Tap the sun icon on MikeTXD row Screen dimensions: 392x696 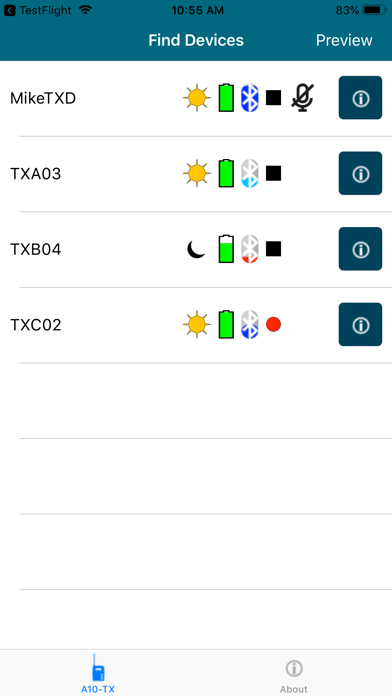(x=196, y=98)
